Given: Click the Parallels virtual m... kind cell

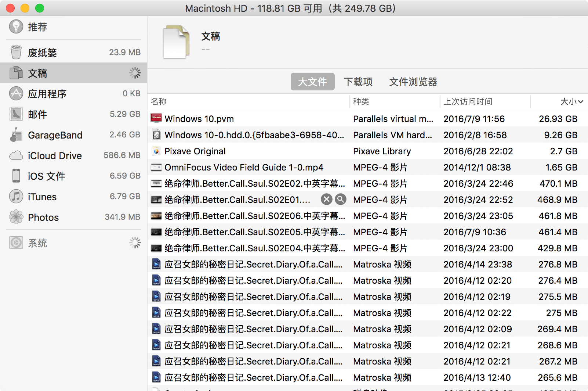Looking at the screenshot, I should tap(393, 119).
